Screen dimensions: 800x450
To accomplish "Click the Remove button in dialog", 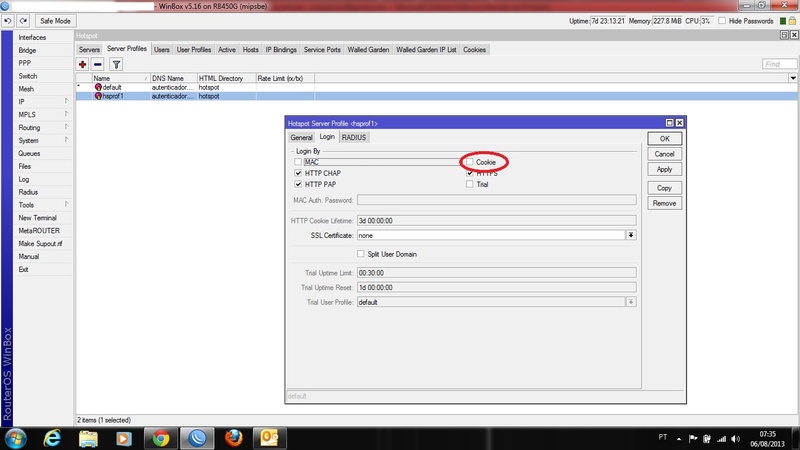I will [x=664, y=203].
